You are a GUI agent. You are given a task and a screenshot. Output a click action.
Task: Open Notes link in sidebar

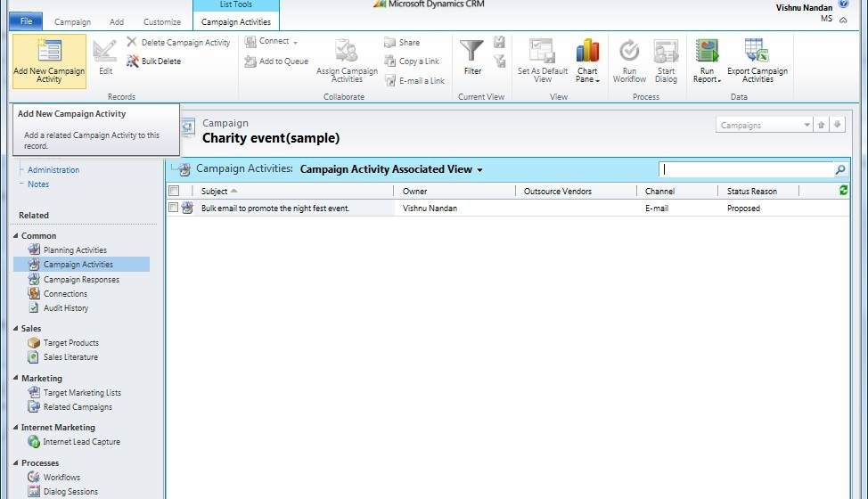(x=38, y=184)
